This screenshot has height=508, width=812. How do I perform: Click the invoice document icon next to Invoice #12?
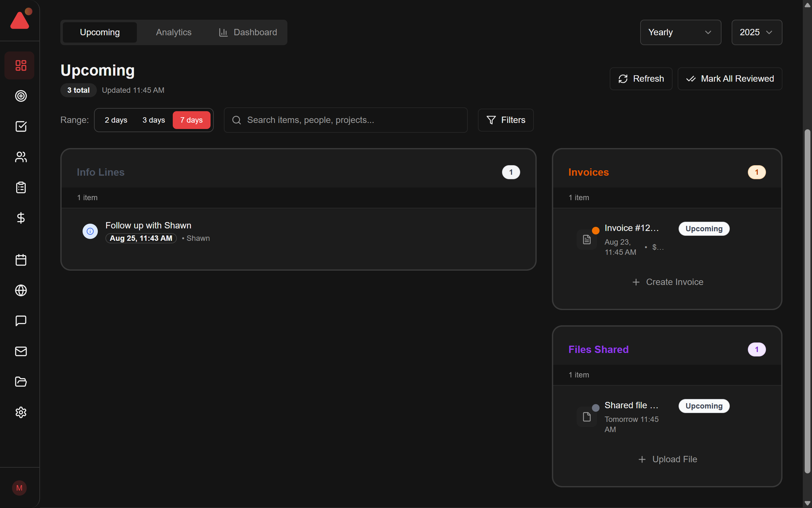pos(587,240)
